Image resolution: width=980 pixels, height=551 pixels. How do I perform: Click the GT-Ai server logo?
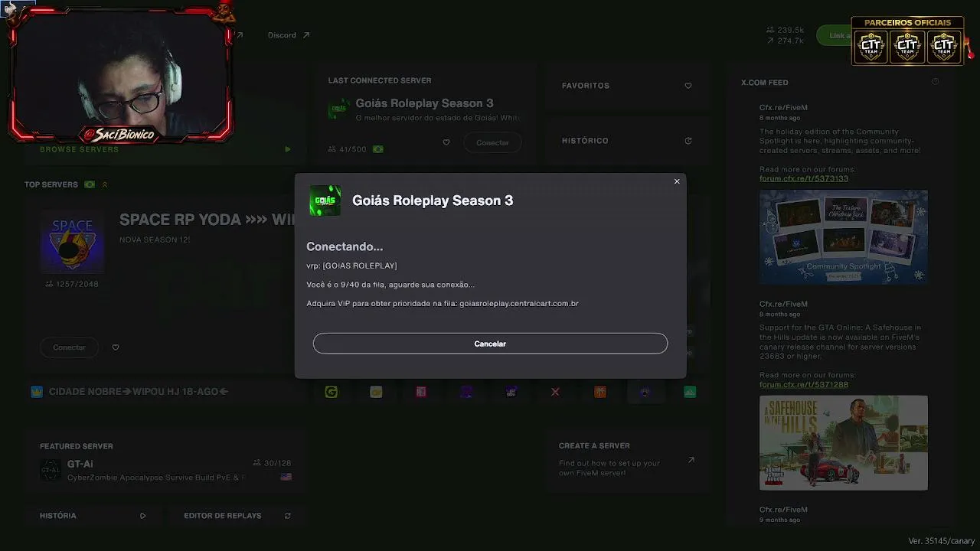[51, 470]
